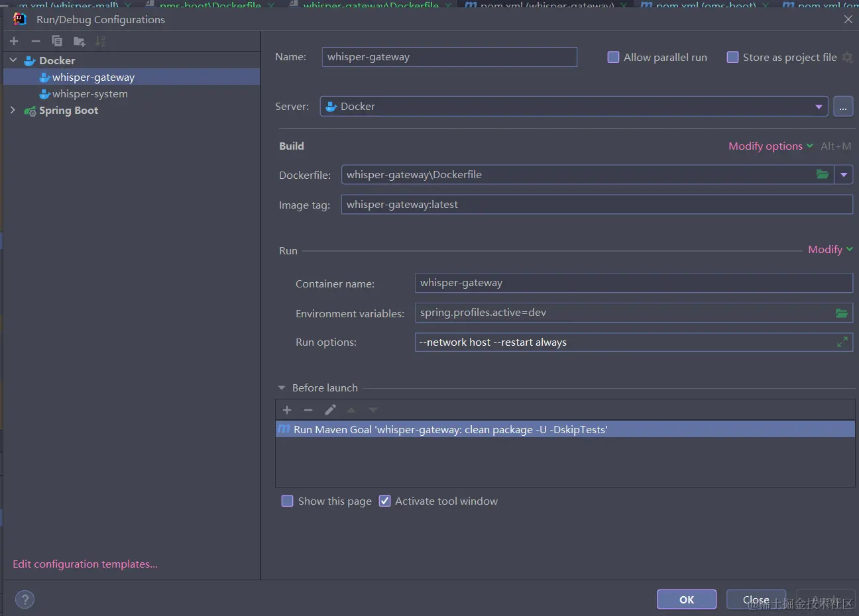Open Modify options menu in Build
The width and height of the screenshot is (859, 616).
coord(770,146)
